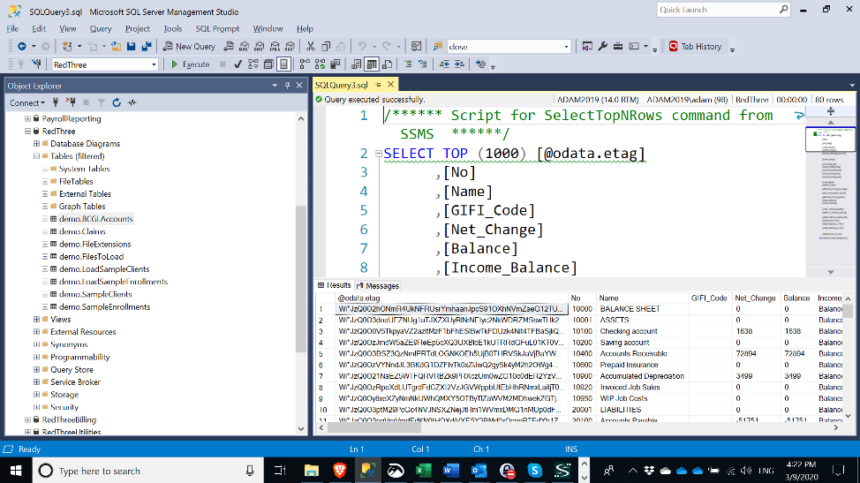Click the Increase Indent icon
The height and width of the screenshot is (483, 860).
click(459, 65)
